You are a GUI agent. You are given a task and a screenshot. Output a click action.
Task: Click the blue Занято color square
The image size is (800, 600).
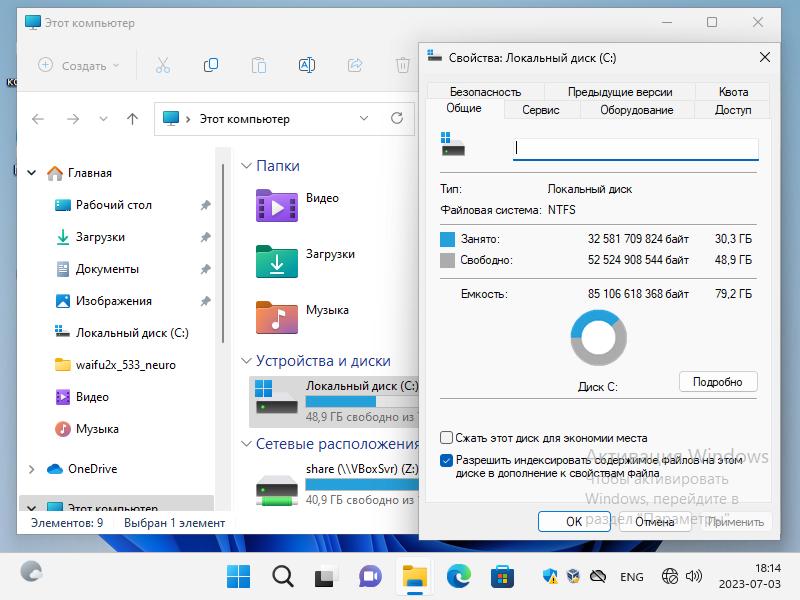(x=447, y=239)
